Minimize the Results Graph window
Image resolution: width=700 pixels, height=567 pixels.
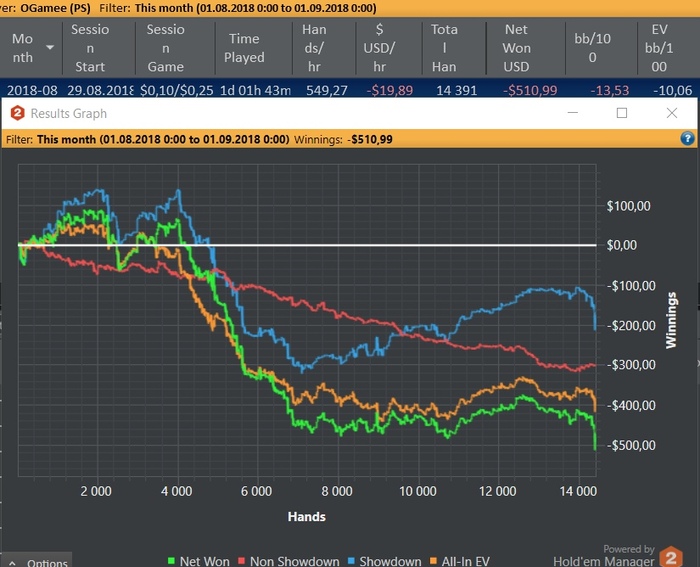tap(573, 113)
